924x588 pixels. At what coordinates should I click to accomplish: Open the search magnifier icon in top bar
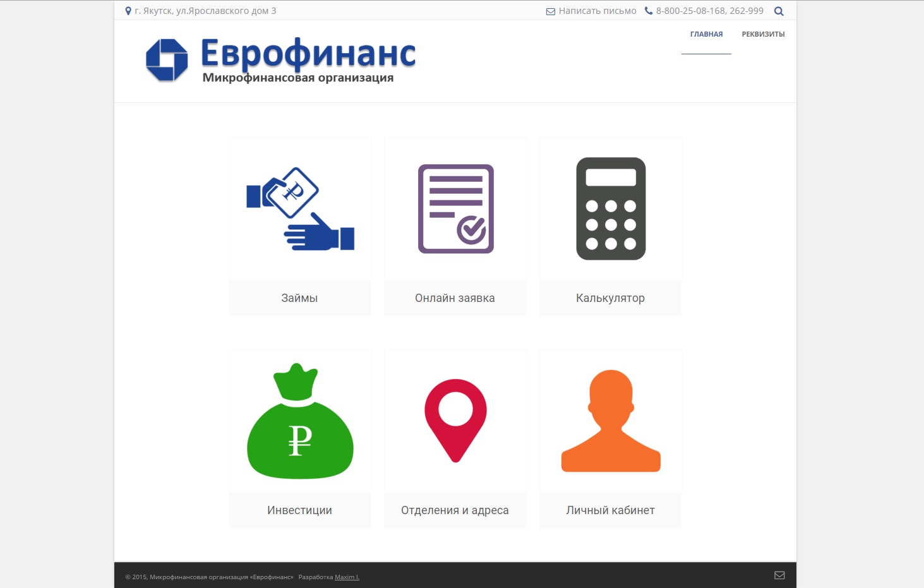779,11
